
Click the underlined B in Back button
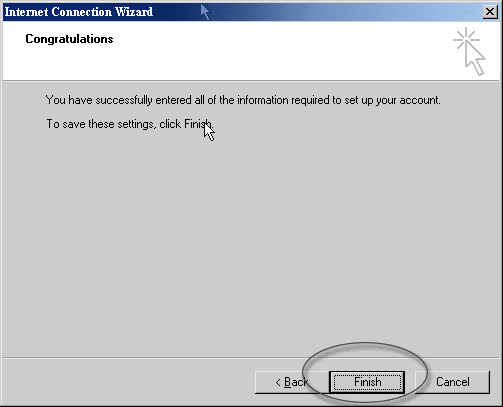288,382
